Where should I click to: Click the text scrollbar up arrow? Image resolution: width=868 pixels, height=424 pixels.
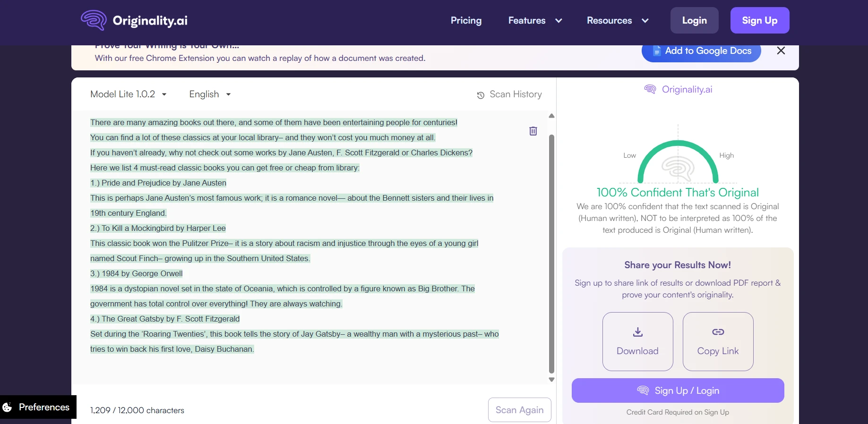coord(551,116)
